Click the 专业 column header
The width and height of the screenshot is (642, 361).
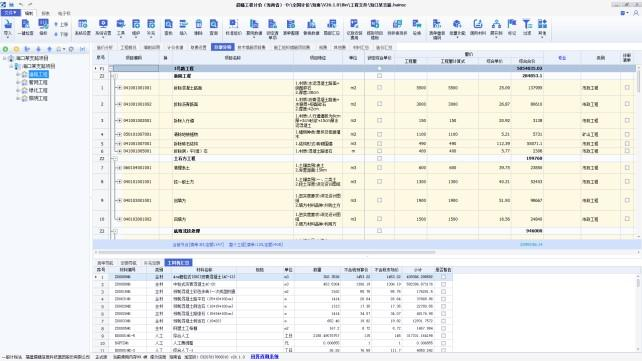(x=562, y=58)
